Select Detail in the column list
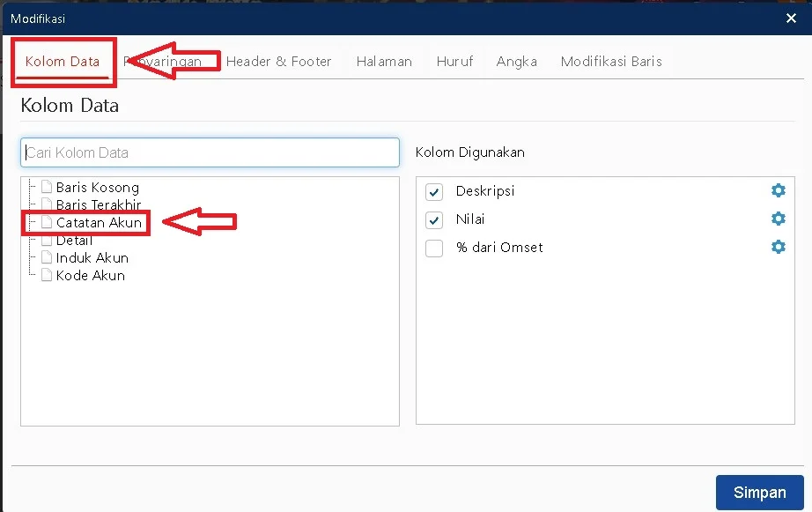Image resolution: width=812 pixels, height=512 pixels. [74, 241]
